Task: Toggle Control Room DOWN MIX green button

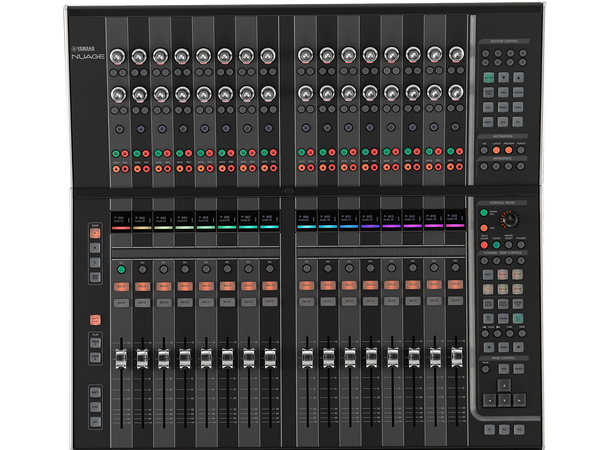Action: pos(484,213)
